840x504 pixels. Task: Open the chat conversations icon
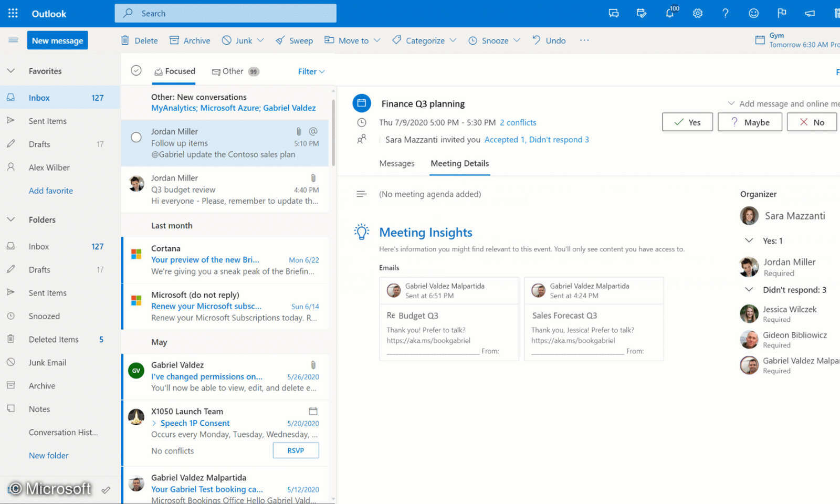pyautogui.click(x=614, y=13)
